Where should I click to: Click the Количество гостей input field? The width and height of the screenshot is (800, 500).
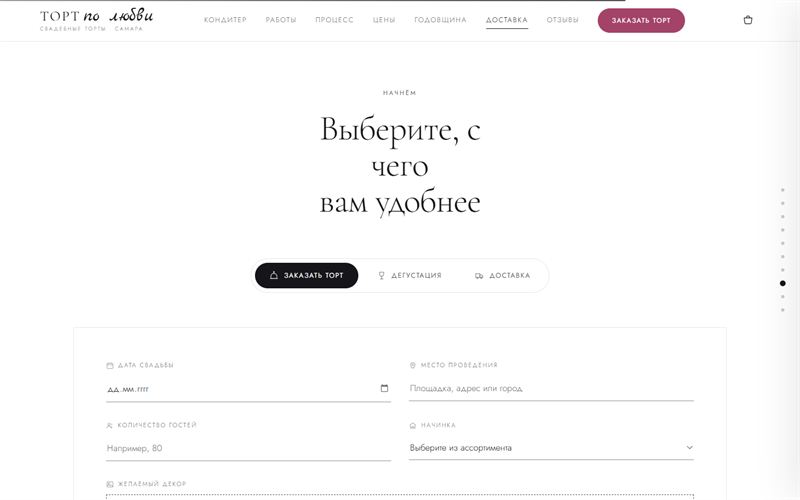click(x=248, y=448)
